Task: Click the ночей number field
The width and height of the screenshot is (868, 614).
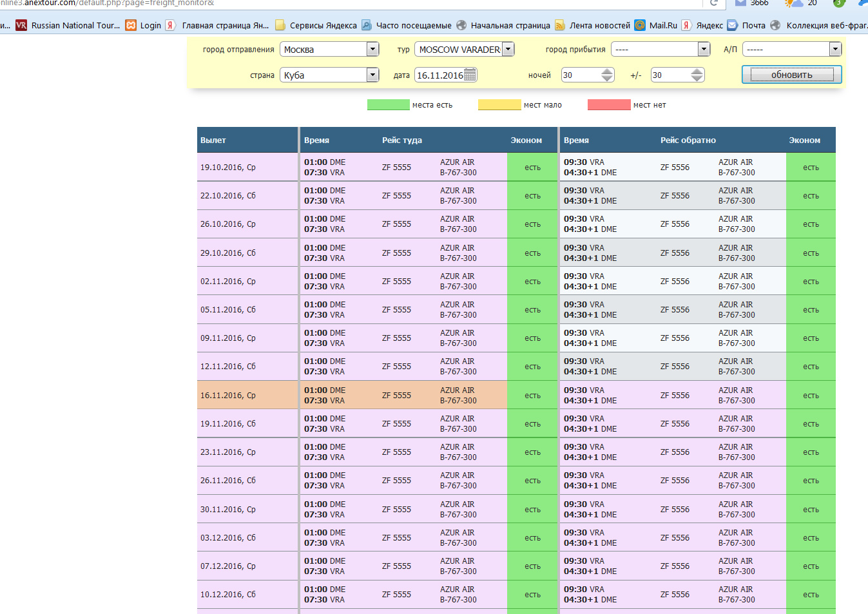Action: point(580,75)
